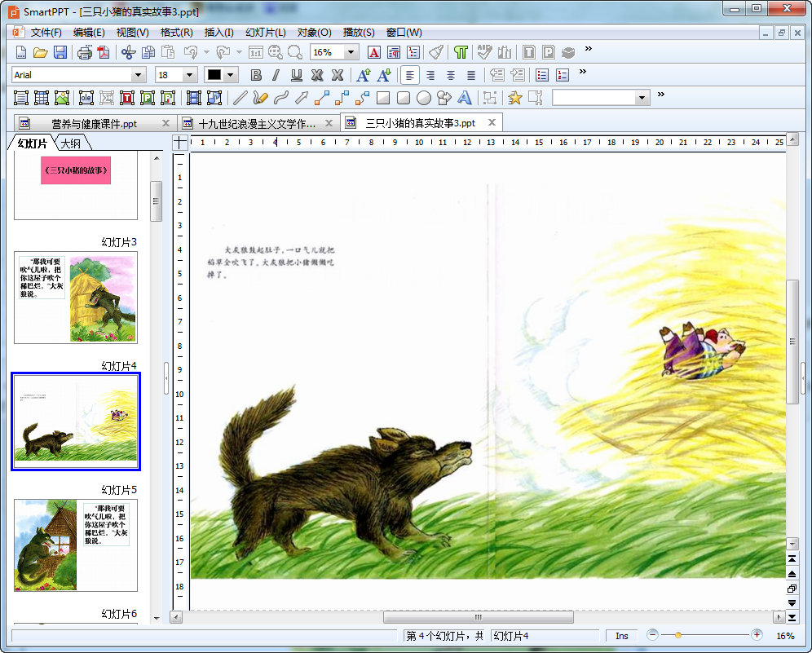
Task: Select the line drawing tool
Action: click(x=240, y=97)
